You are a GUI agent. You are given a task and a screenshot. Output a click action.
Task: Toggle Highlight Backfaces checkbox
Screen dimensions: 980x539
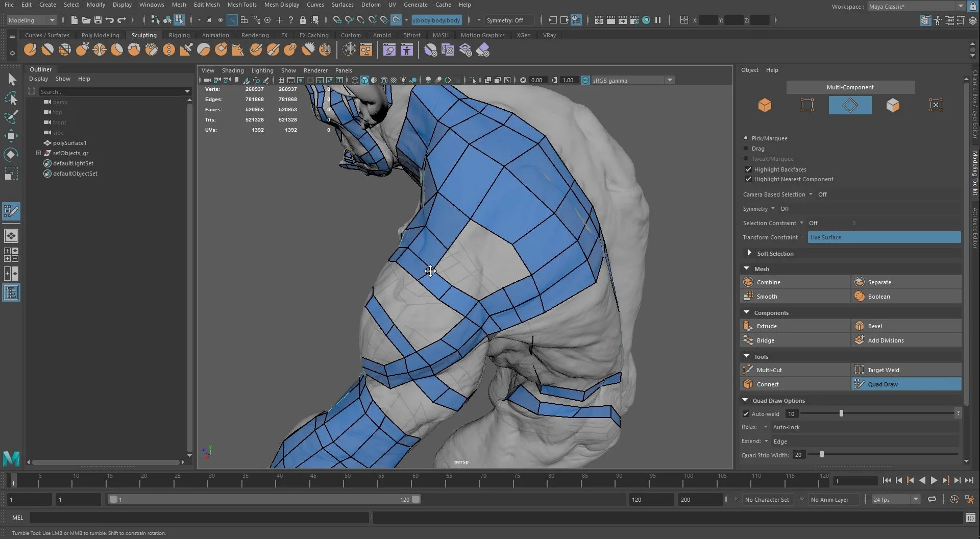tap(748, 169)
